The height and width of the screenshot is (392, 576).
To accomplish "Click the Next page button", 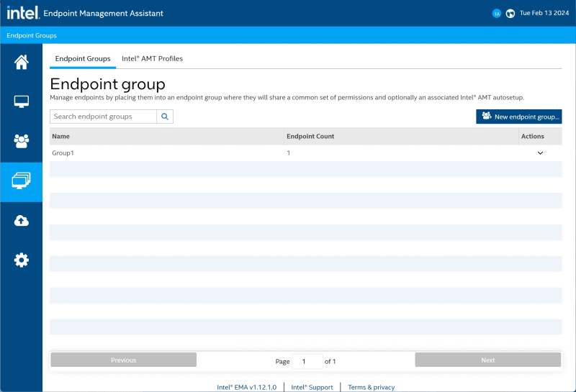I will [487, 360].
